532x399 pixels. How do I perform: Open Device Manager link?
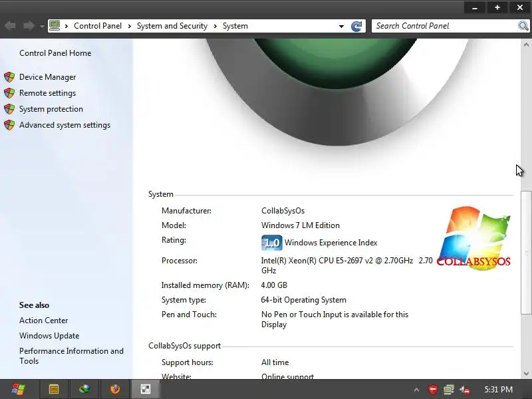pyautogui.click(x=47, y=77)
